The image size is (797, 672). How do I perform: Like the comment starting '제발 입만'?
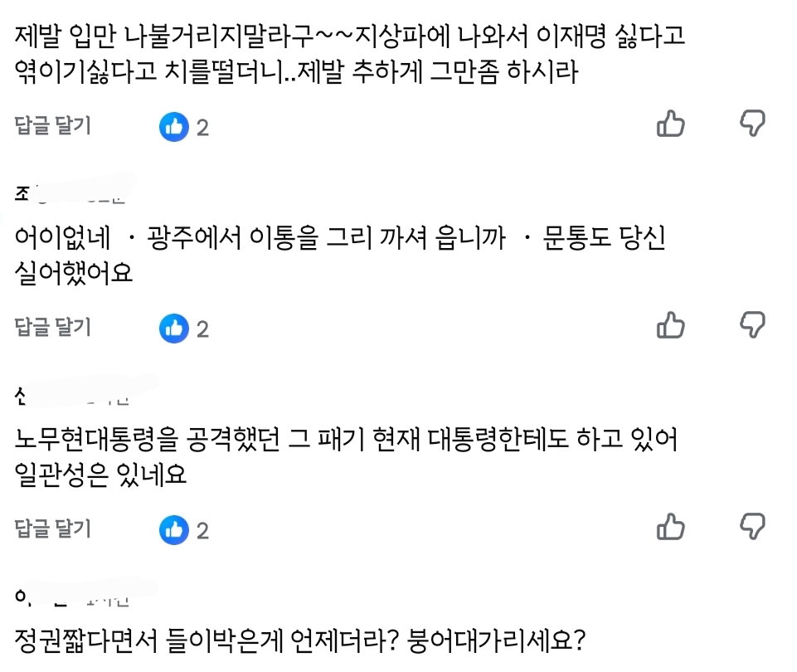click(670, 124)
